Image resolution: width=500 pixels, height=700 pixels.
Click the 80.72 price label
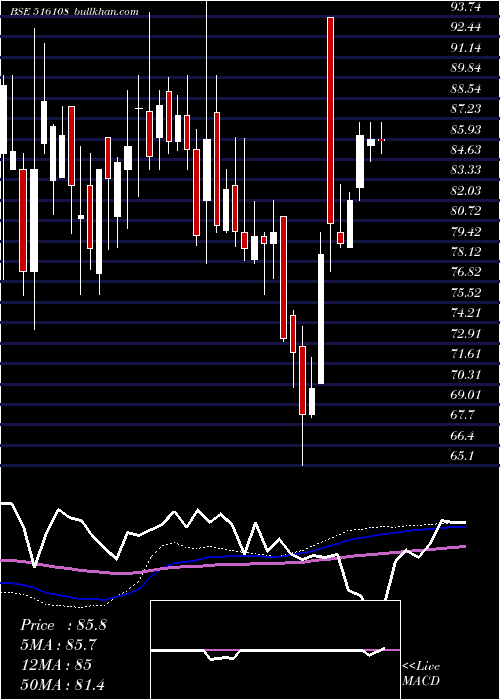pos(466,211)
